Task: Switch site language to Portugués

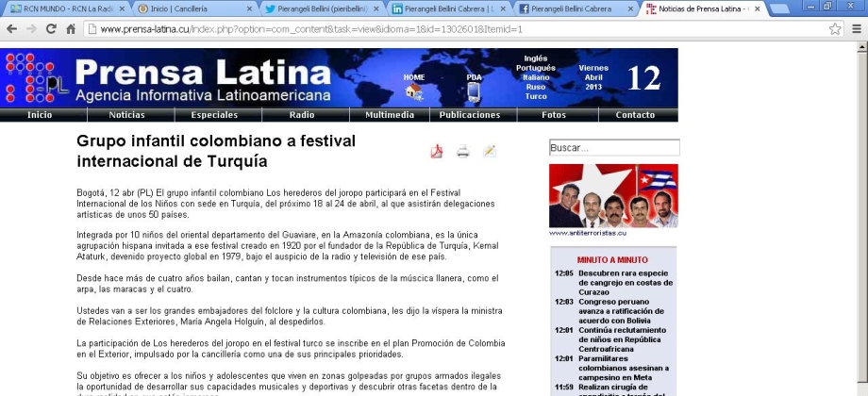Action: (x=535, y=68)
